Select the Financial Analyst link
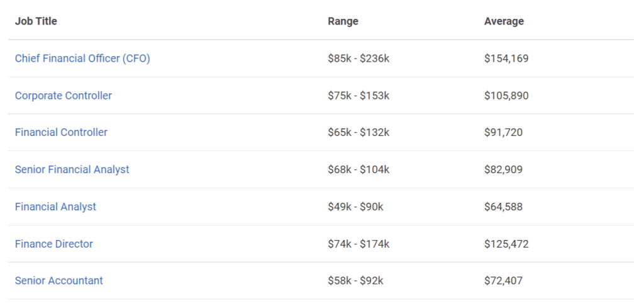The width and height of the screenshot is (644, 308). pos(55,207)
